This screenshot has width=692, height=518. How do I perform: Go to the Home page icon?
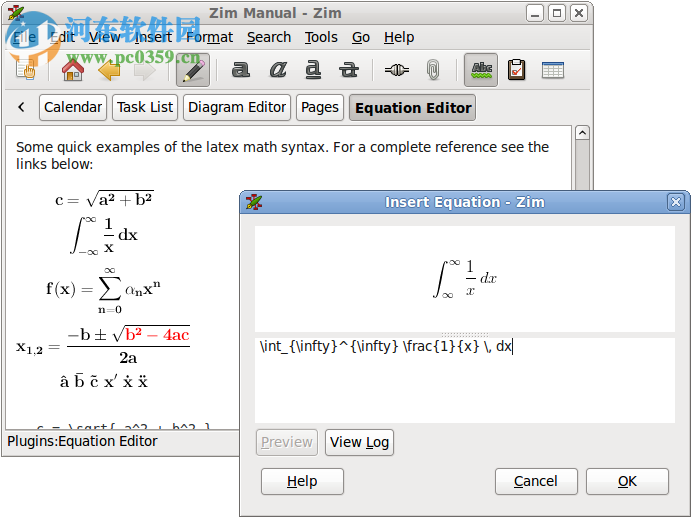[x=73, y=70]
